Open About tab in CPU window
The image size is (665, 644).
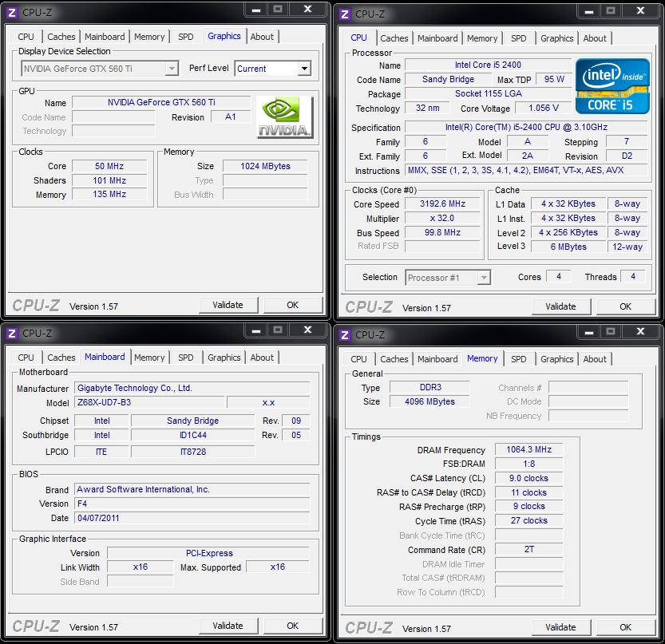pyautogui.click(x=595, y=38)
